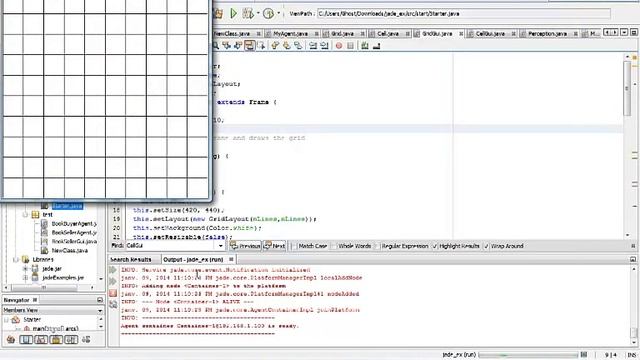Enable the Regular Expression checkbox
This screenshot has width=640, height=360.
tap(377, 246)
